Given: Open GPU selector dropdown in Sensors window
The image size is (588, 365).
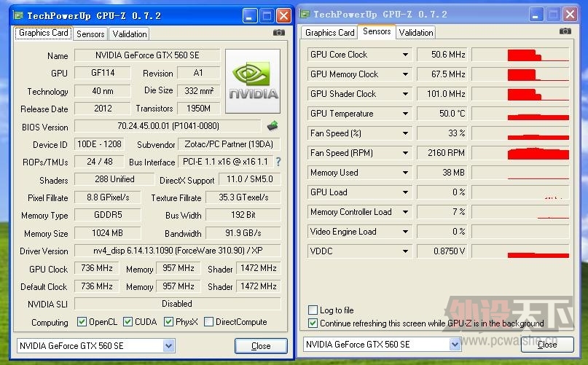Looking at the screenshot, I should pyautogui.click(x=455, y=344).
